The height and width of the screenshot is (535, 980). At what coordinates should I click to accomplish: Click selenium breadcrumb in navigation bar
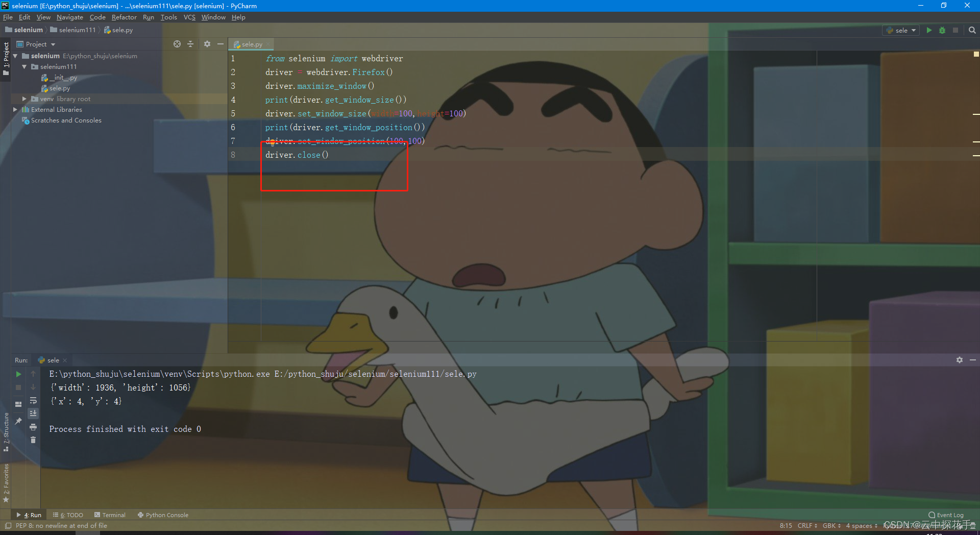coord(24,30)
